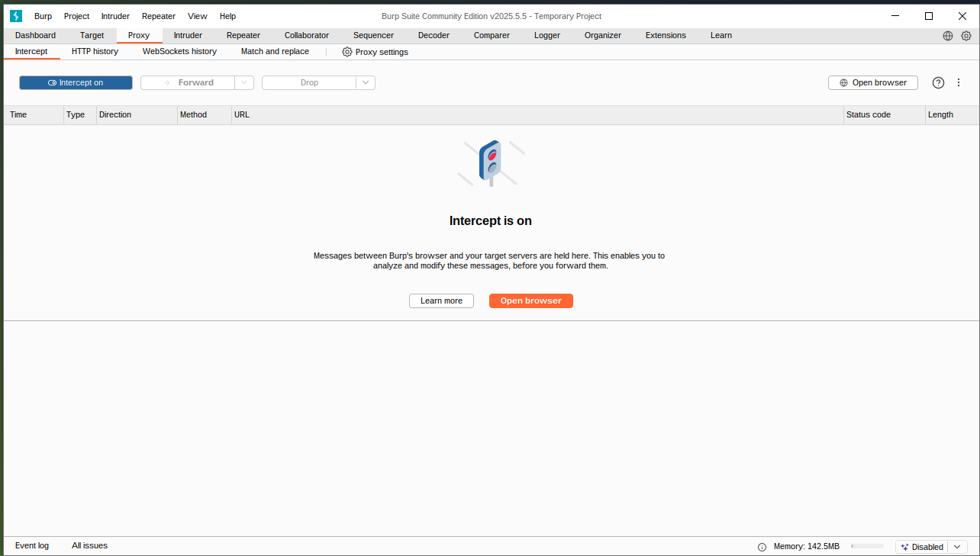980x556 pixels.
Task: Switch to the Sequencer tab
Action: coord(373,36)
